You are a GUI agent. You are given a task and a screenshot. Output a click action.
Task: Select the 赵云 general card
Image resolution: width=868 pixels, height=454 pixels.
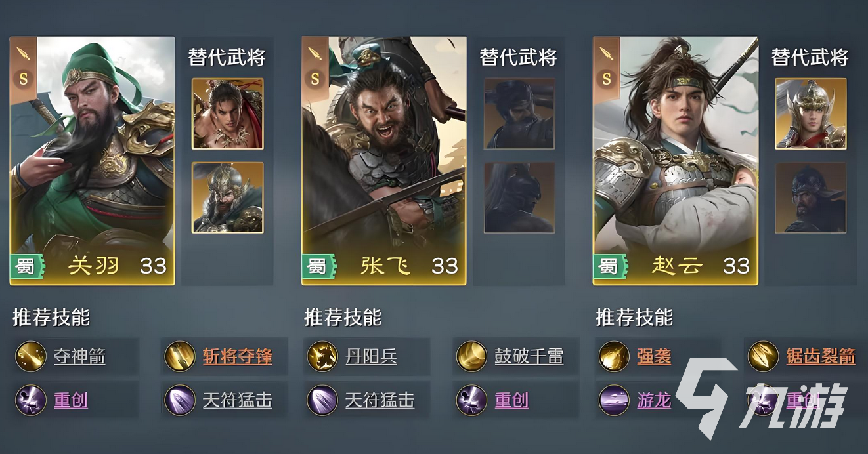pyautogui.click(x=676, y=161)
